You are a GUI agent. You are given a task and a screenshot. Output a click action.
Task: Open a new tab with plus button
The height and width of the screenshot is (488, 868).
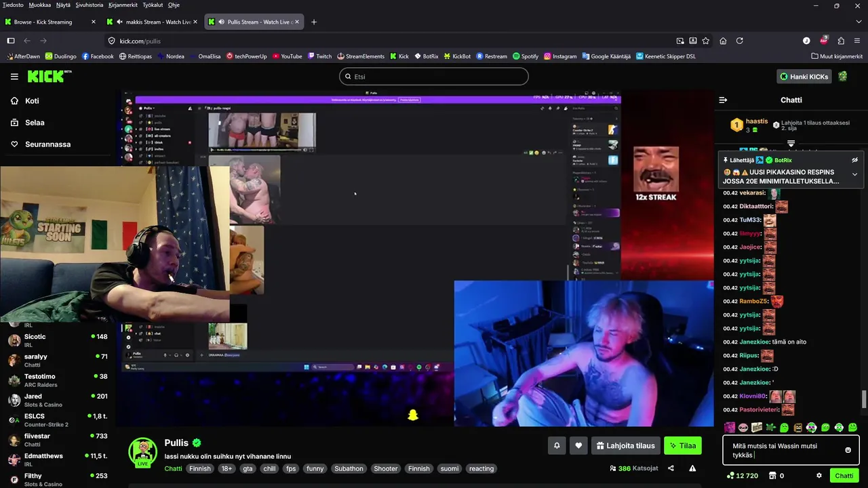point(313,22)
